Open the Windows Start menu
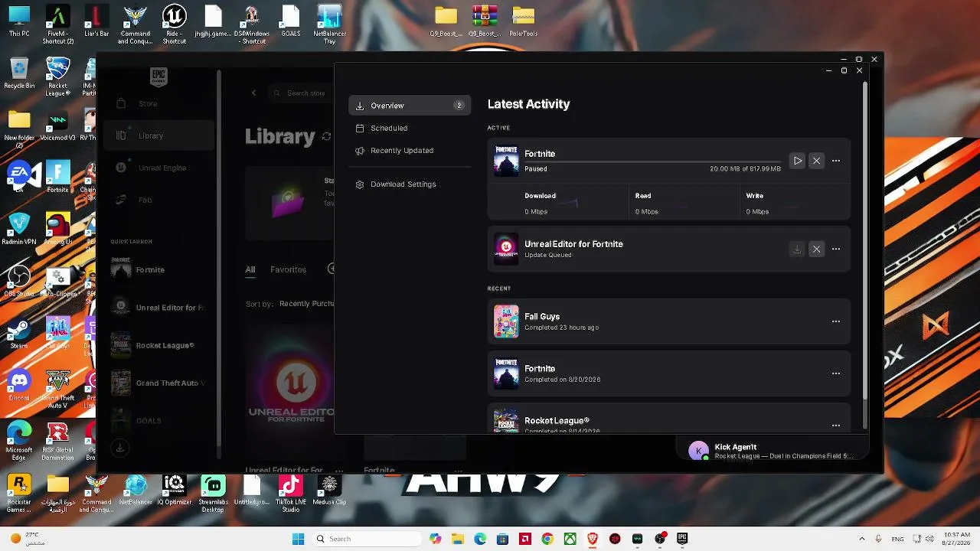 click(298, 539)
